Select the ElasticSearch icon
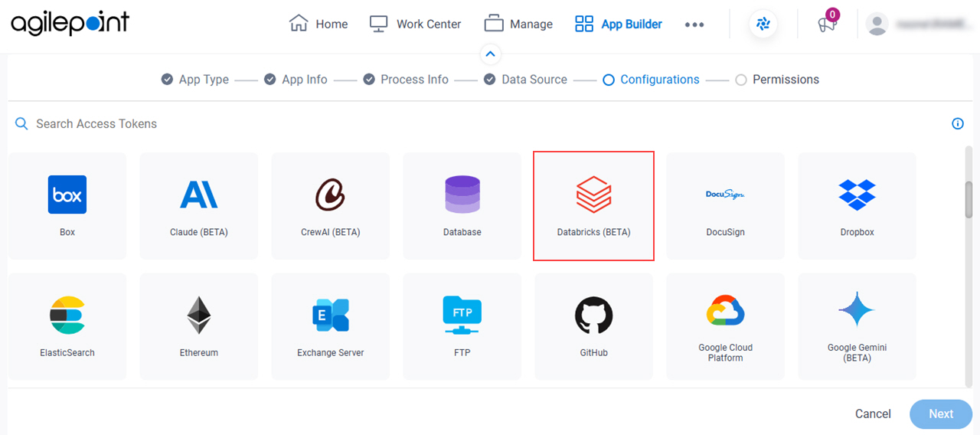The image size is (980, 435). [x=67, y=316]
